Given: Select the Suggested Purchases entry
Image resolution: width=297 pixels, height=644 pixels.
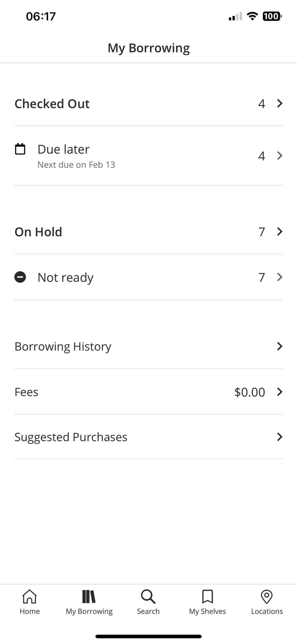Looking at the screenshot, I should tap(71, 437).
